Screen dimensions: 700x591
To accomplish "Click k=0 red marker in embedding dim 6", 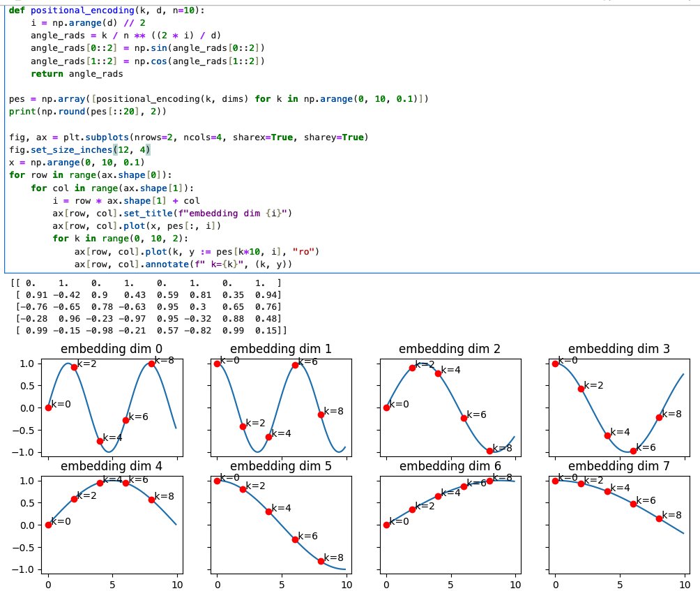I will (387, 525).
